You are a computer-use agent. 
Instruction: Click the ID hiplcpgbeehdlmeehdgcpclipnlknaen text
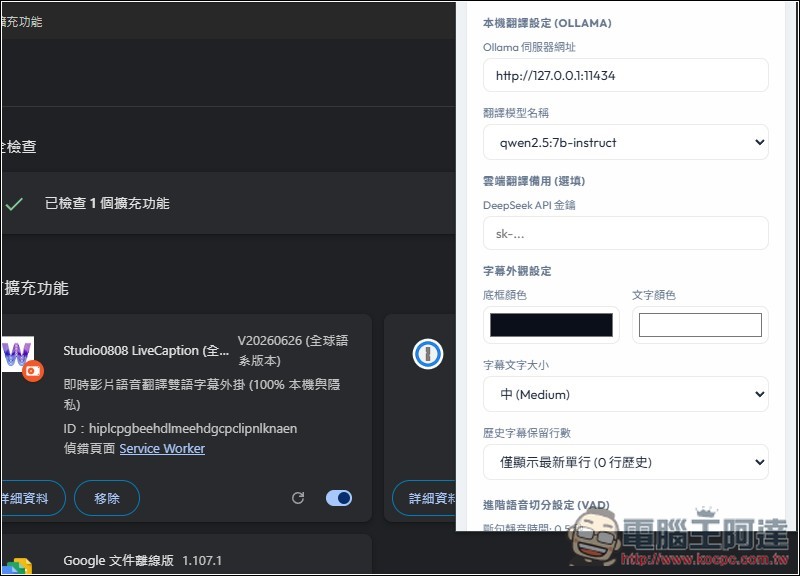(180, 429)
